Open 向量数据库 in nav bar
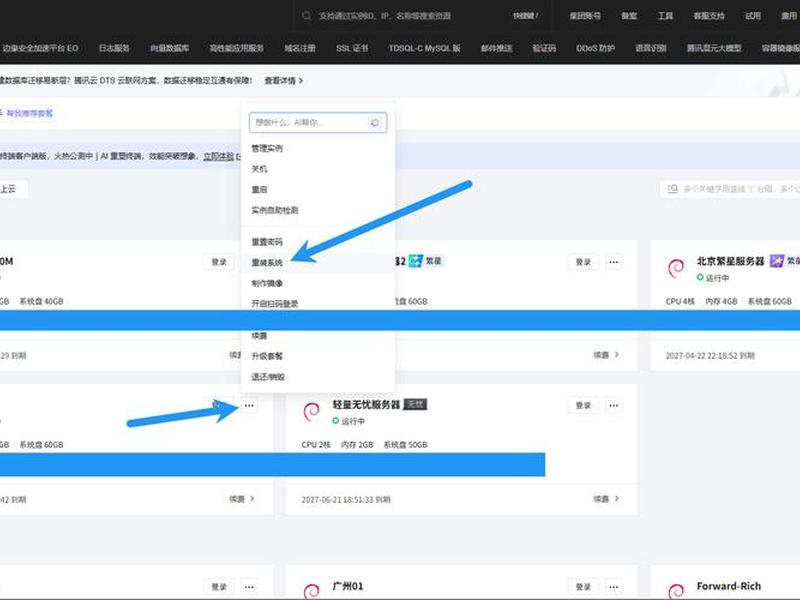Image resolution: width=800 pixels, height=600 pixels. coord(169,48)
